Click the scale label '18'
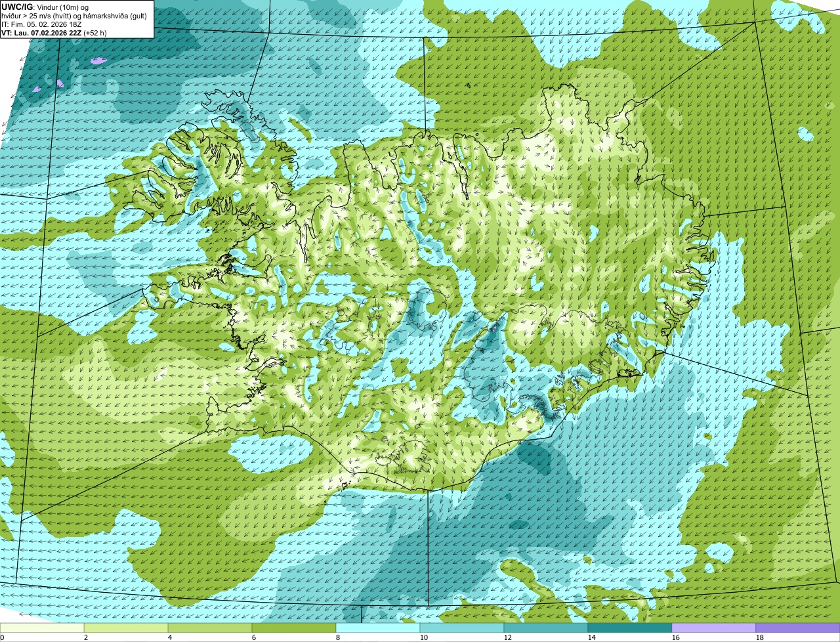Image resolution: width=840 pixels, height=642 pixels. pos(760,637)
